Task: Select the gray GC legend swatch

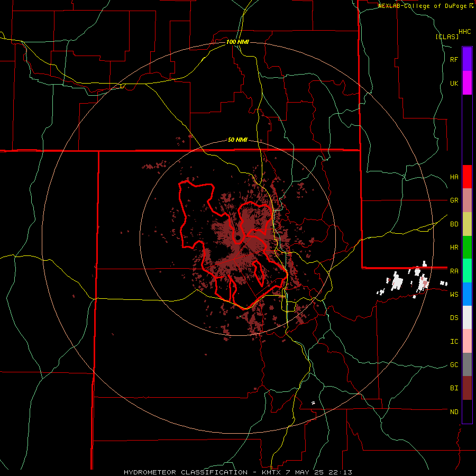Action: [467, 364]
